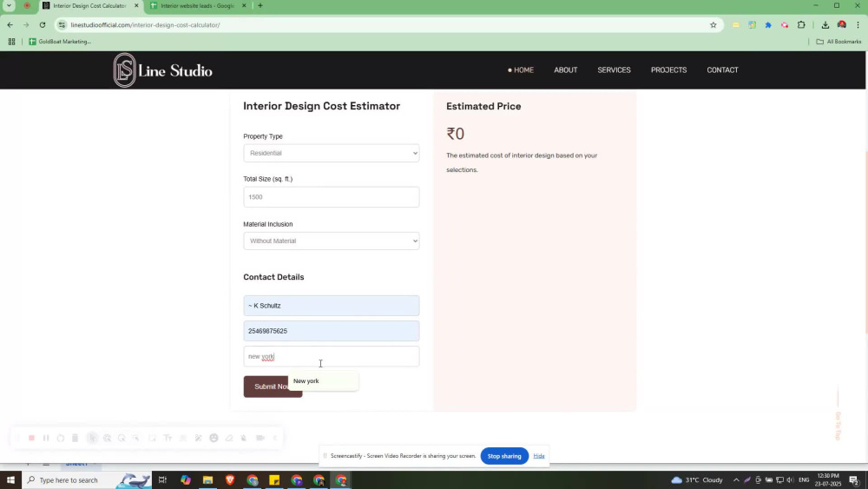Open CONTACT in site navigation
Viewport: 868px width, 489px height.
click(x=722, y=70)
